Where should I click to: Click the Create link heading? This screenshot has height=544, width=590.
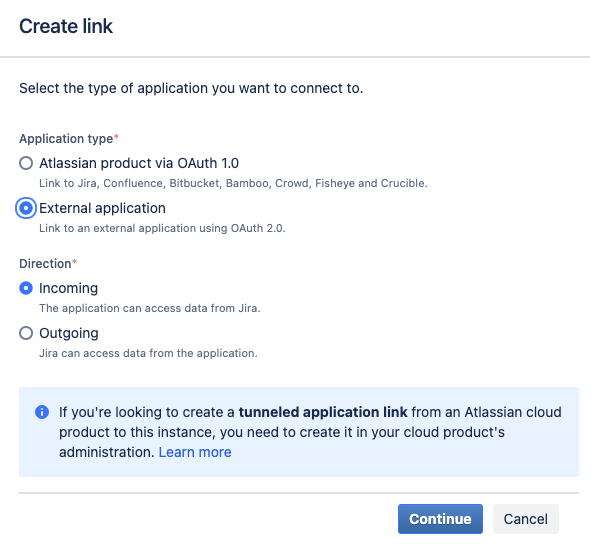pos(66,26)
